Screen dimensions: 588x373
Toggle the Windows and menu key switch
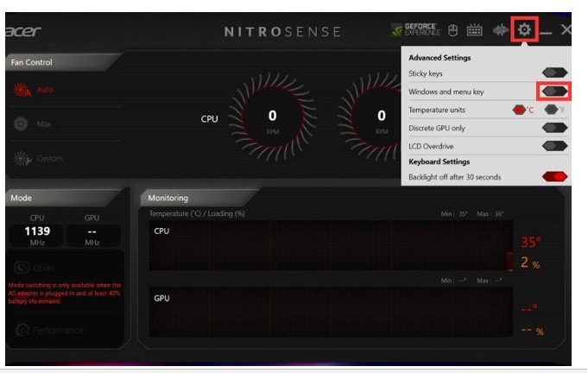(x=554, y=91)
